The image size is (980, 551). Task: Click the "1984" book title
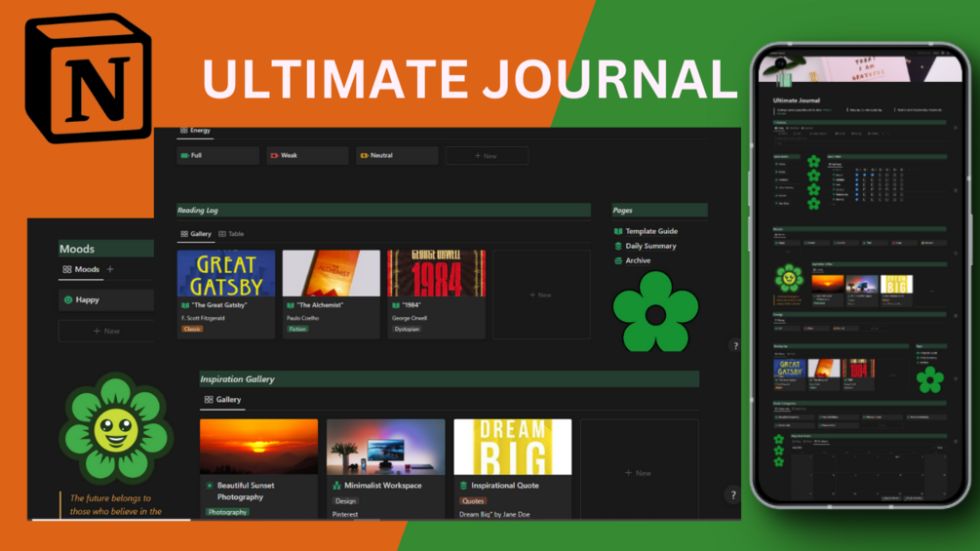[x=412, y=305]
